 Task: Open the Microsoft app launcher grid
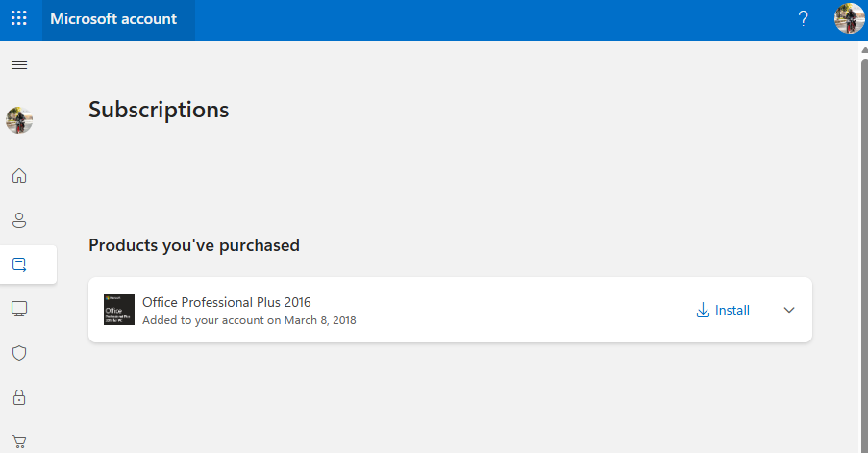pyautogui.click(x=19, y=19)
